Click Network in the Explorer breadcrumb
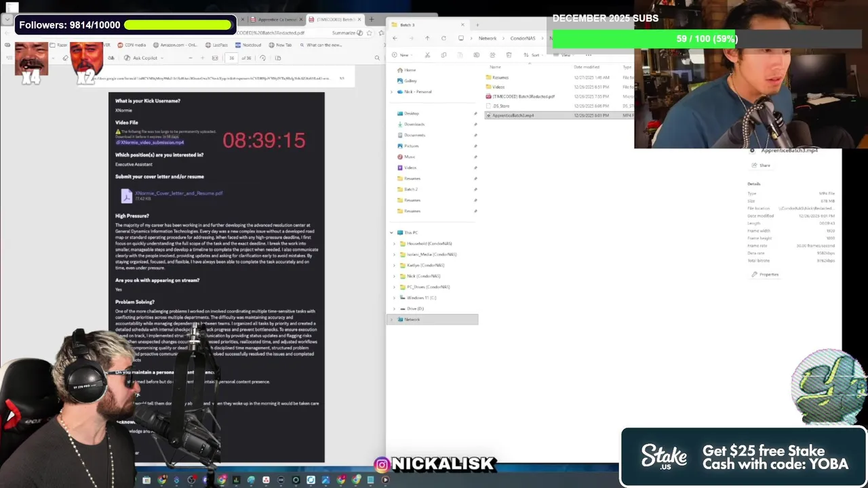This screenshot has width=868, height=488. pyautogui.click(x=488, y=38)
